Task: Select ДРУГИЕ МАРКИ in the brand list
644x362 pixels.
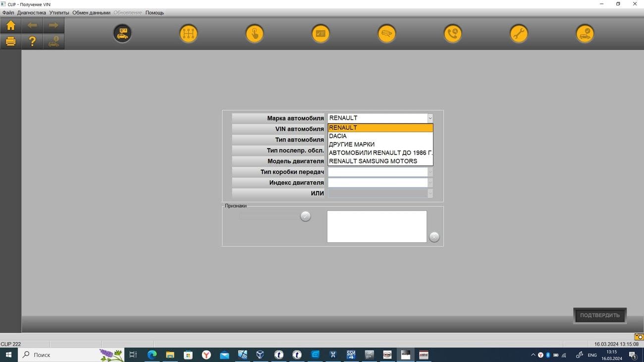Action: (x=380, y=145)
